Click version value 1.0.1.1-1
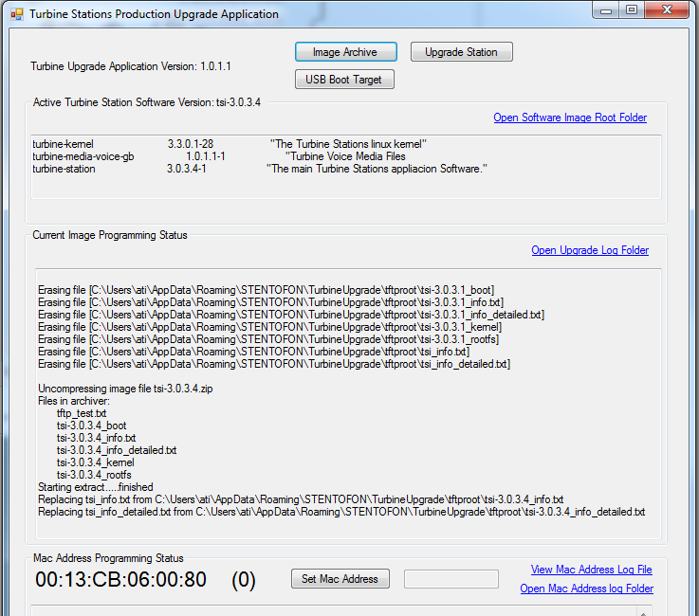Image resolution: width=699 pixels, height=616 pixels. 206,156
